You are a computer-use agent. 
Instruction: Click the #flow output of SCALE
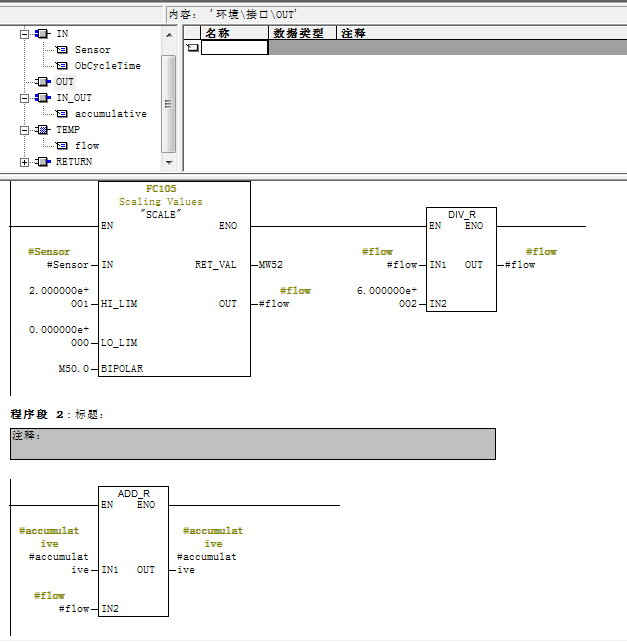point(274,304)
